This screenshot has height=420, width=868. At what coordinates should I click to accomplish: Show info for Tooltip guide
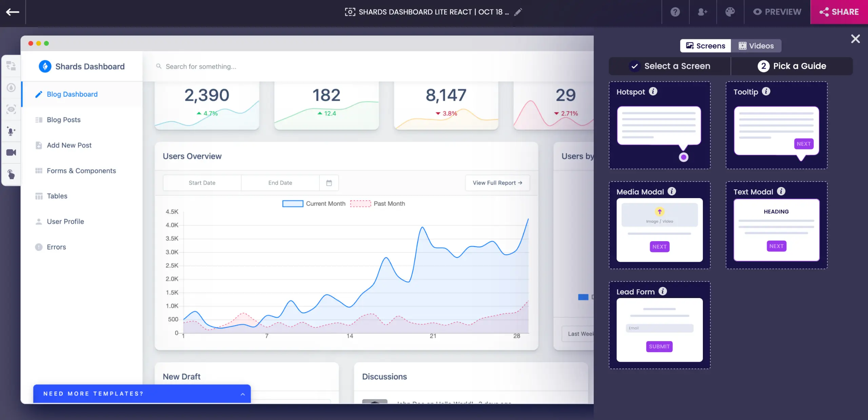click(766, 91)
